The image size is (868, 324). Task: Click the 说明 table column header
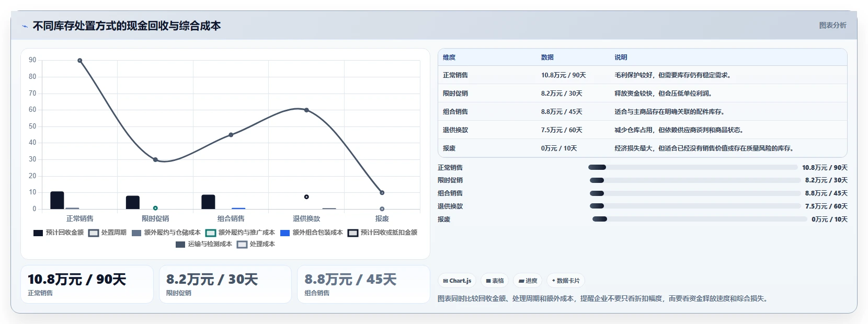[x=621, y=57]
